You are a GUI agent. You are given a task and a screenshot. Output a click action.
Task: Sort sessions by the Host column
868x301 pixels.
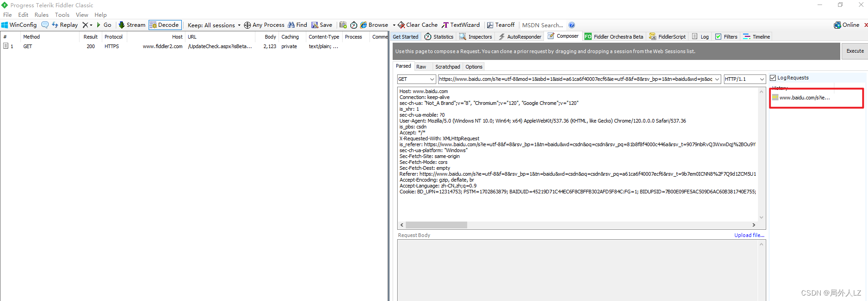156,37
